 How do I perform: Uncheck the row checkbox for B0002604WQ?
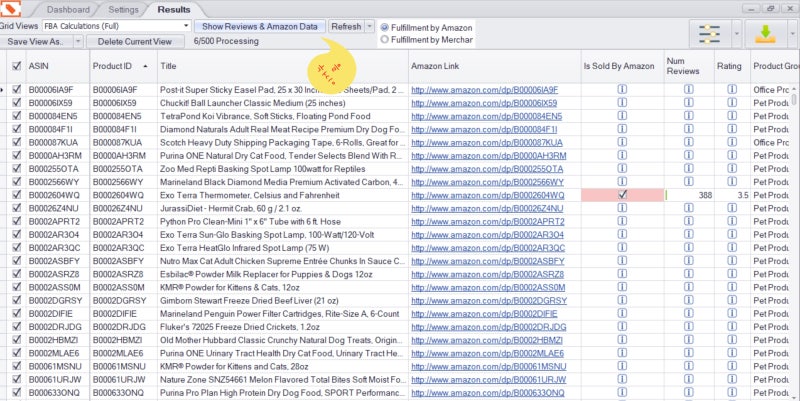pos(16,195)
